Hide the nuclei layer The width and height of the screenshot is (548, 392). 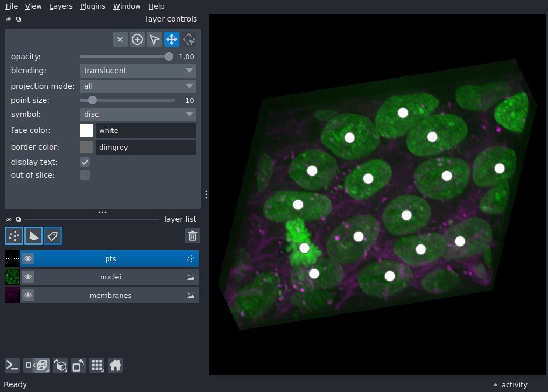coord(28,277)
